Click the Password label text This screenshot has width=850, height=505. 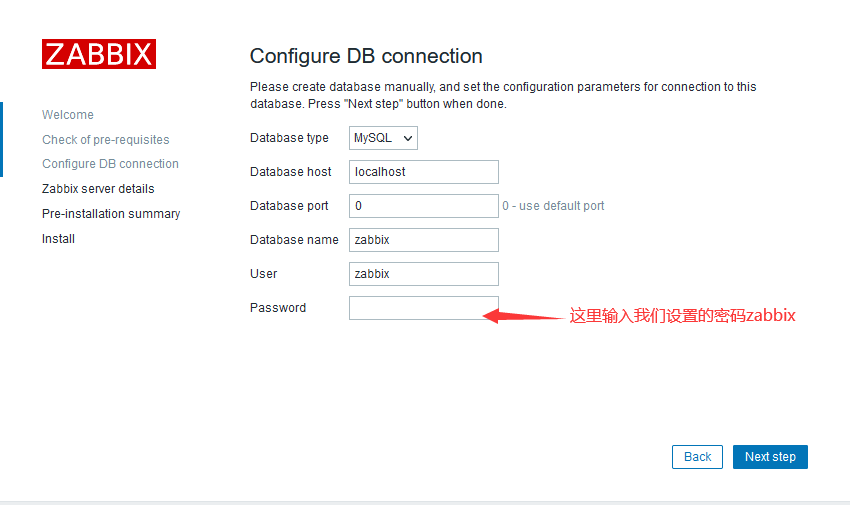coord(278,308)
